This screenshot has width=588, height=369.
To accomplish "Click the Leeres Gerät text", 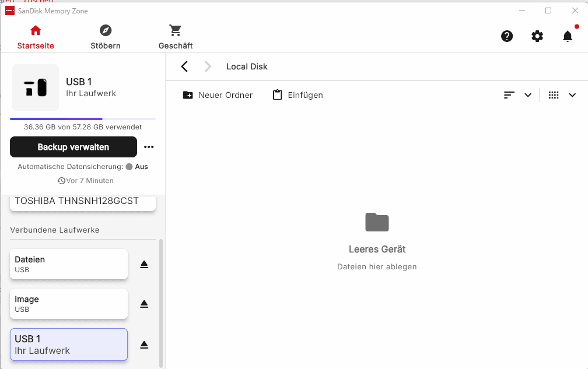I will 377,249.
